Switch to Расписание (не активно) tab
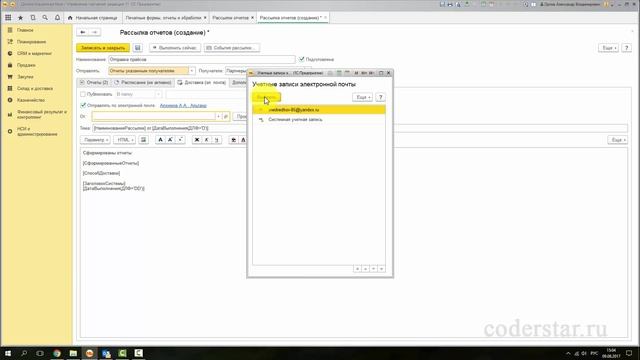The image size is (640, 360). coord(142,82)
